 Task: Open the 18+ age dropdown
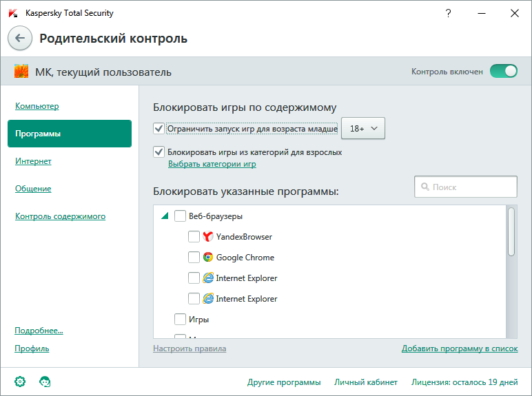pos(363,128)
